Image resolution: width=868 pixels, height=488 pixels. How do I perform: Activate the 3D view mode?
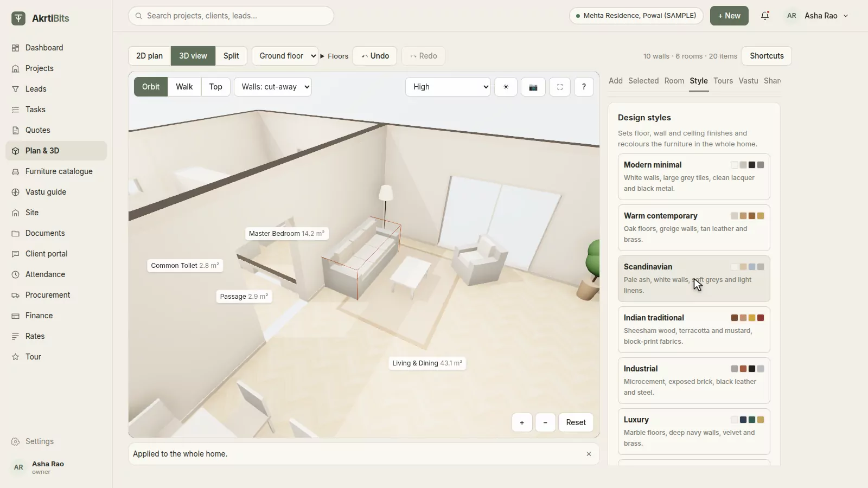[193, 56]
